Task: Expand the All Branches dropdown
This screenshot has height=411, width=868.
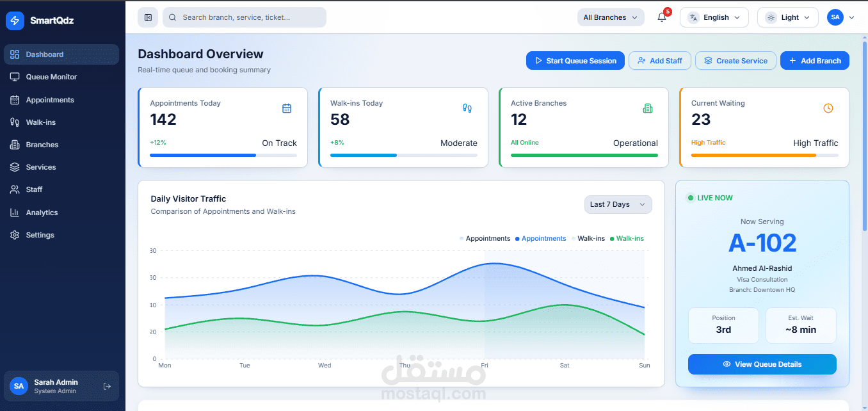Action: pyautogui.click(x=611, y=17)
